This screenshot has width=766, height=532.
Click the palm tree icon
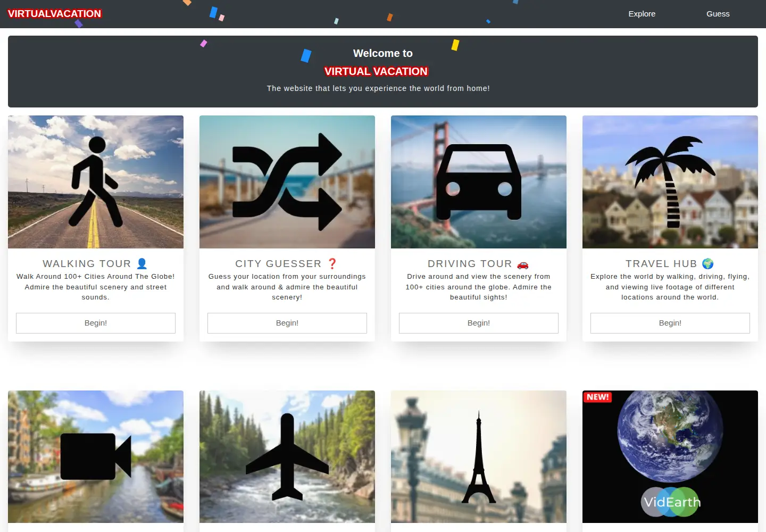670,182
